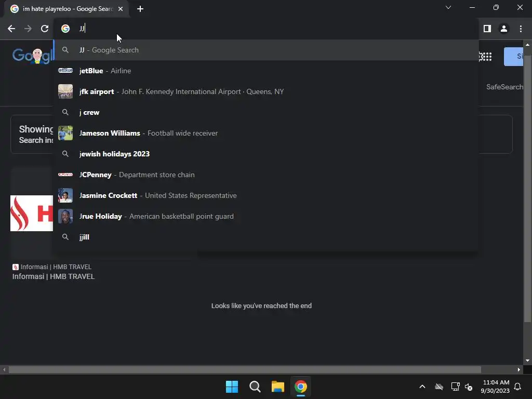Image resolution: width=532 pixels, height=399 pixels.
Task: Open the clock showing 11:04 AM
Action: tap(495, 387)
